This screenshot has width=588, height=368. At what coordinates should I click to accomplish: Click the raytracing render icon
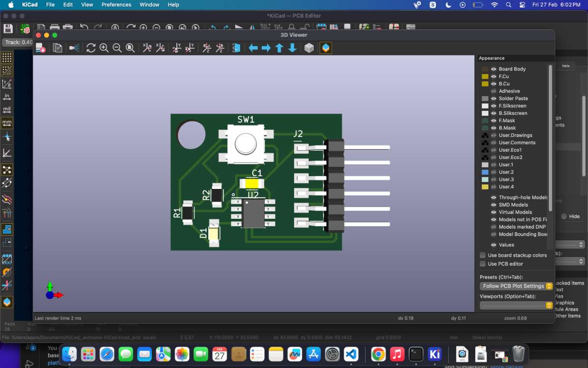(74, 48)
